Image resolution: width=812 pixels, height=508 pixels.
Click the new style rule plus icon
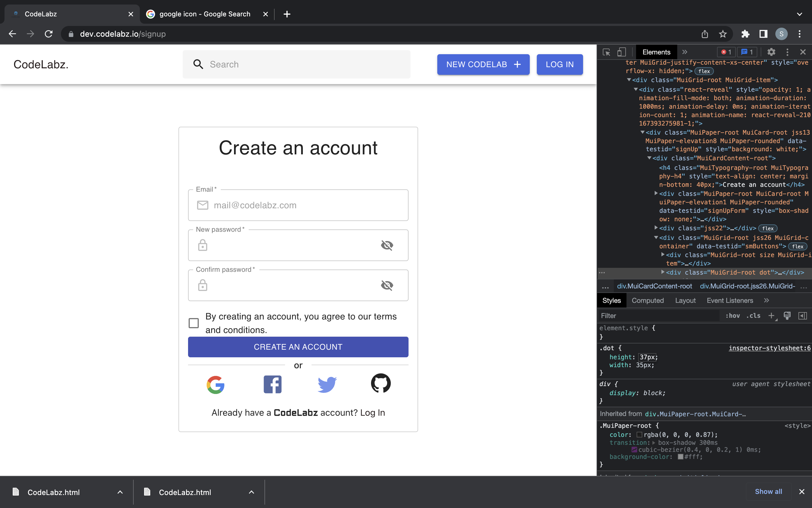coord(771,316)
